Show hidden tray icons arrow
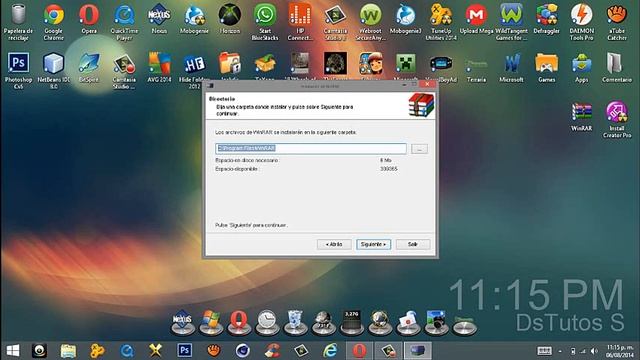Viewport: 640px width, 360px height. [x=560, y=351]
